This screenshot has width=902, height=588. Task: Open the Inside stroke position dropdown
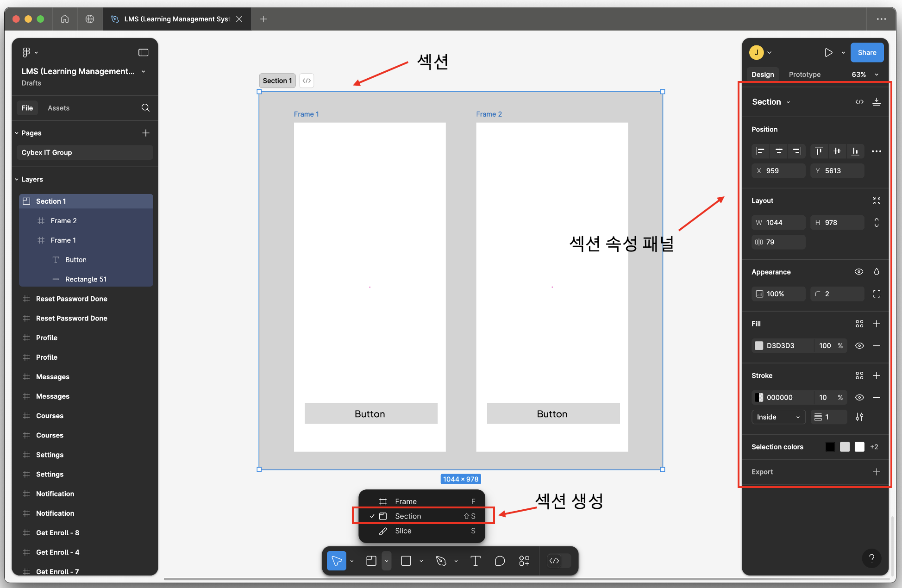[778, 417]
